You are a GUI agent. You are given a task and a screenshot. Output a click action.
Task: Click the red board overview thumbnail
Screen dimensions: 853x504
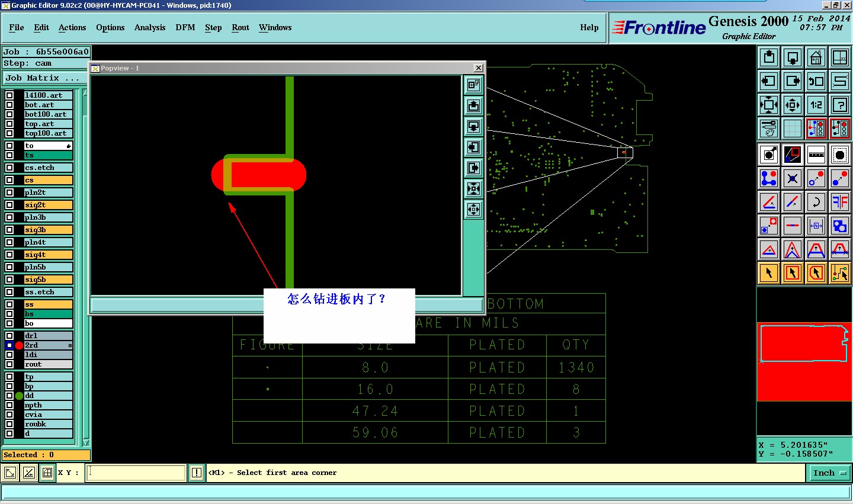pos(804,362)
